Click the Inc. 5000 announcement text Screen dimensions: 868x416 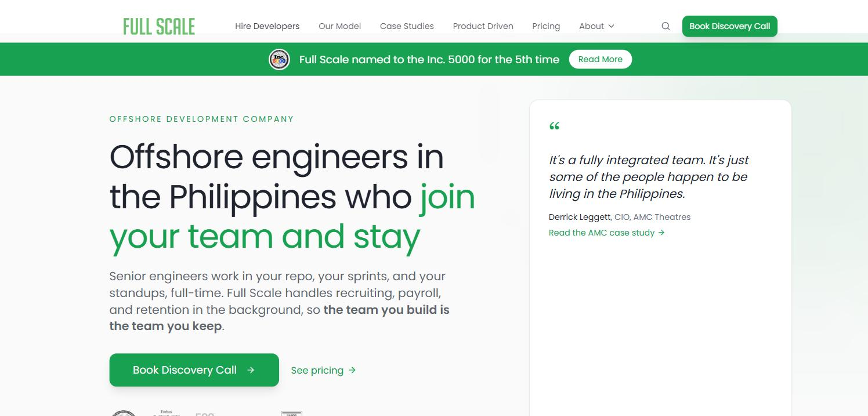[429, 59]
